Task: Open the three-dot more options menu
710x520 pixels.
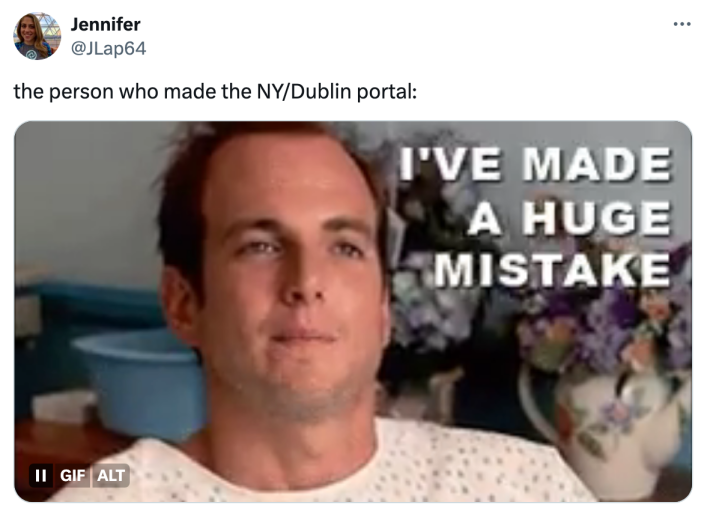Action: pos(681,24)
